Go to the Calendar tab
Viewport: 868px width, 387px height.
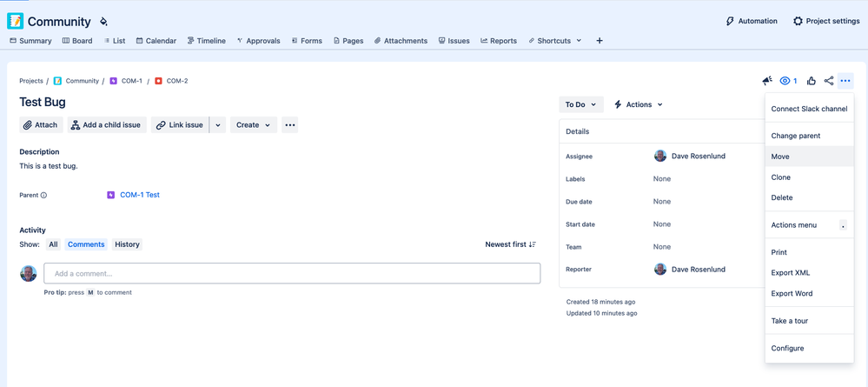[x=156, y=41]
